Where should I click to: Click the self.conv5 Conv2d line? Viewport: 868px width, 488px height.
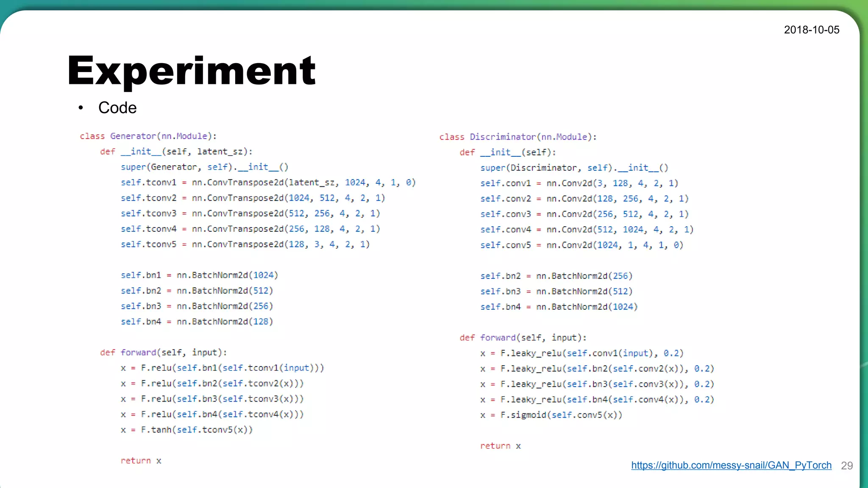point(581,245)
